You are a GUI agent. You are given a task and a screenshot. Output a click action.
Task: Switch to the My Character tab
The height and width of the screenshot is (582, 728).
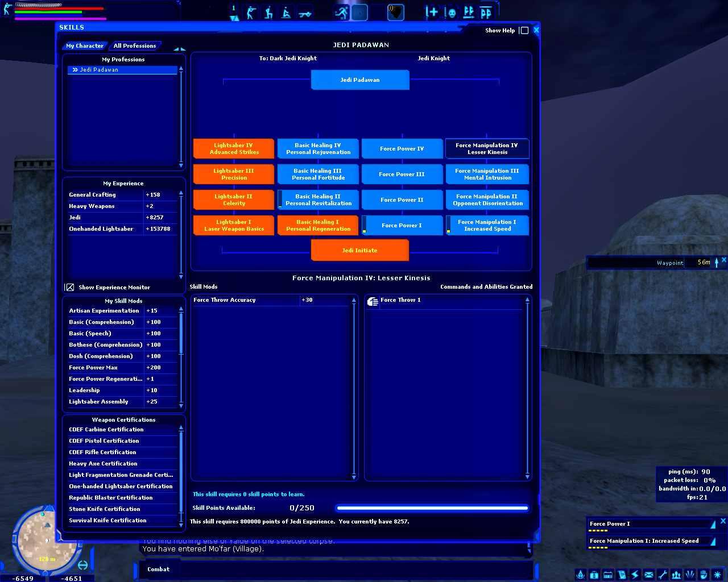[x=84, y=45]
